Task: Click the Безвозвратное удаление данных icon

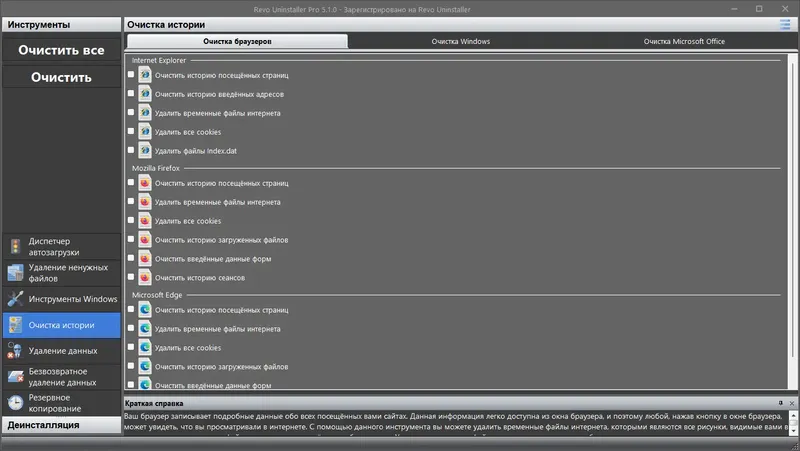Action: pyautogui.click(x=15, y=377)
